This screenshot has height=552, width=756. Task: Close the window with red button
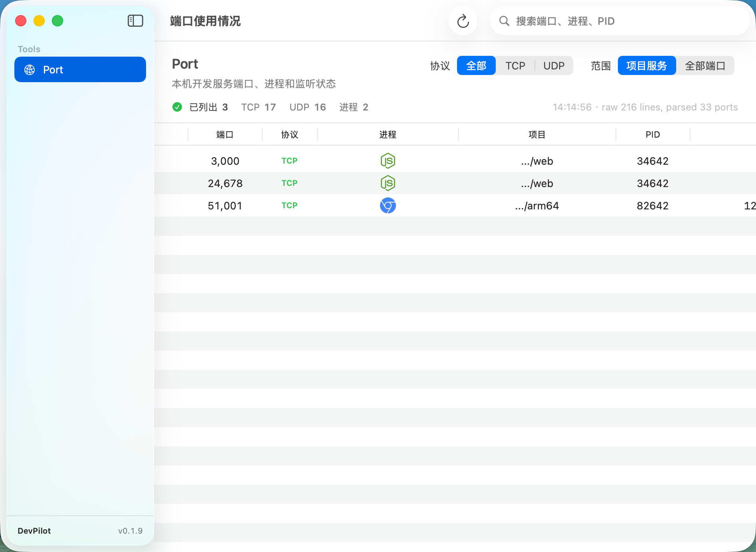coord(21,21)
